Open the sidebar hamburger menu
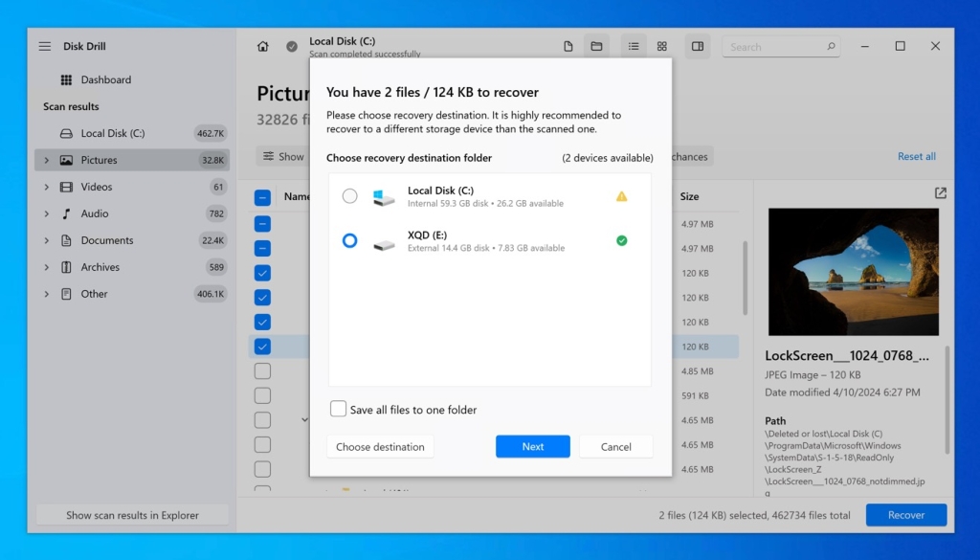The width and height of the screenshot is (980, 560). [x=44, y=45]
